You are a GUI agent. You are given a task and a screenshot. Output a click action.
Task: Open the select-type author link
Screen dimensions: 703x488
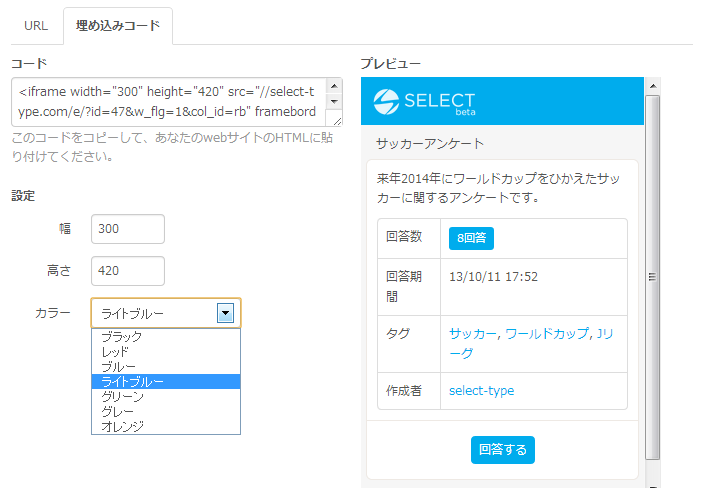pos(481,391)
